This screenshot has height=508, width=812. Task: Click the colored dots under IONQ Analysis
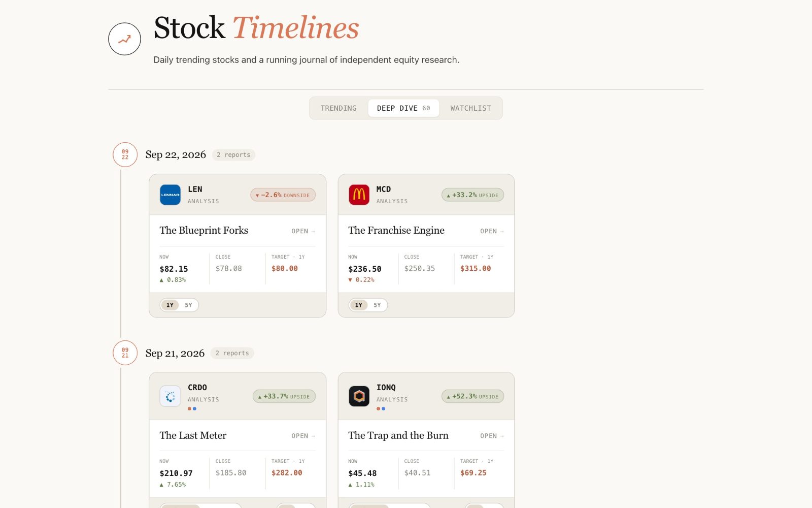pos(381,408)
